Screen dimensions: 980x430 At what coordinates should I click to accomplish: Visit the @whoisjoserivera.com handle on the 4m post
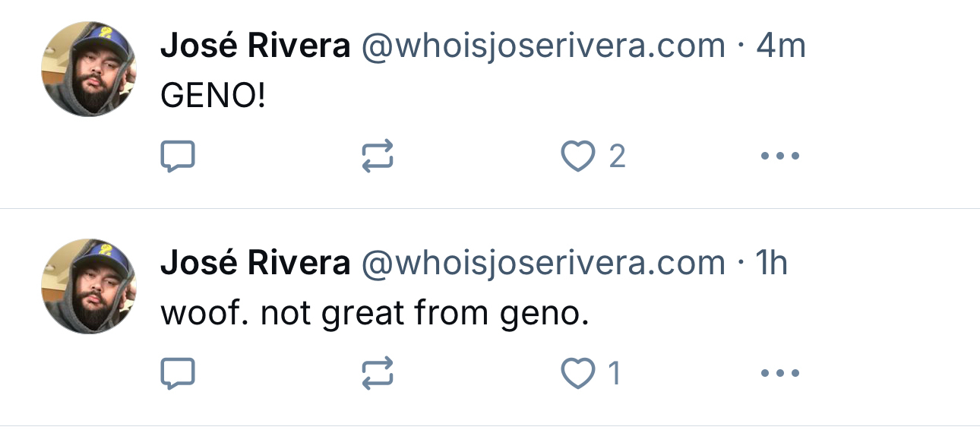[542, 47]
